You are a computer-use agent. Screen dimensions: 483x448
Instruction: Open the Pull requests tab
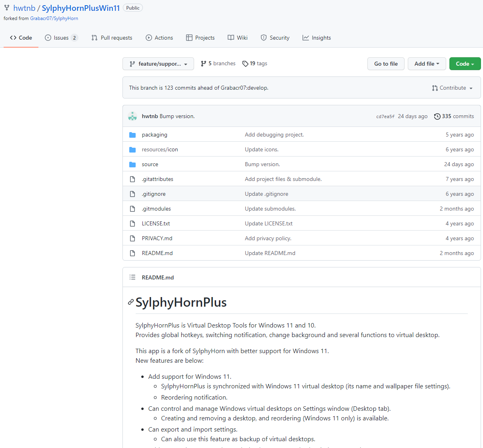(112, 38)
